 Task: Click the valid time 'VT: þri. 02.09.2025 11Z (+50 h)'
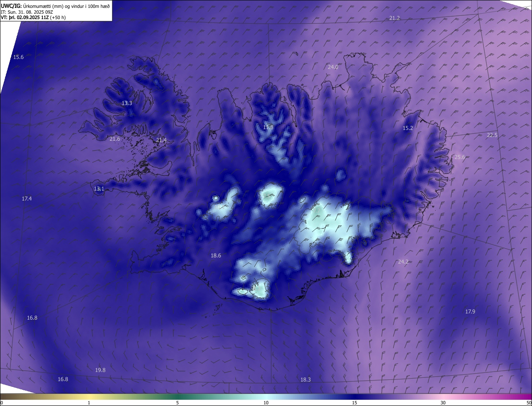(33, 17)
